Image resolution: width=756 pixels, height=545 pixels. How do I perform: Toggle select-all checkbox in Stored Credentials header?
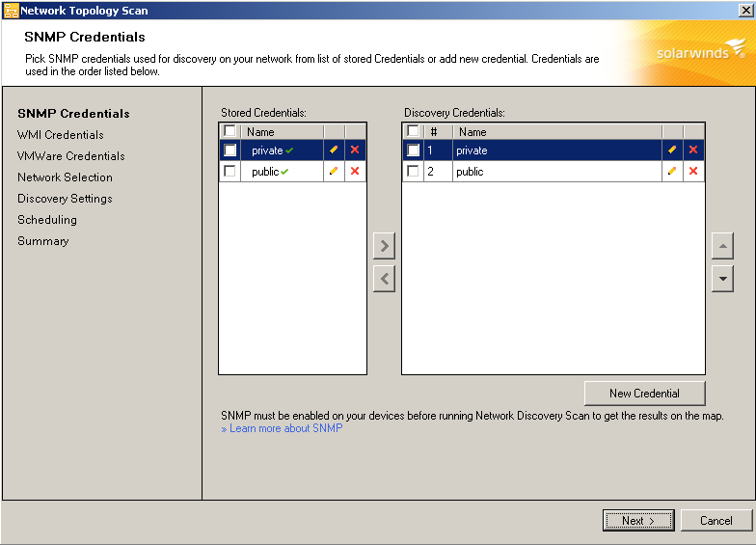coord(229,131)
